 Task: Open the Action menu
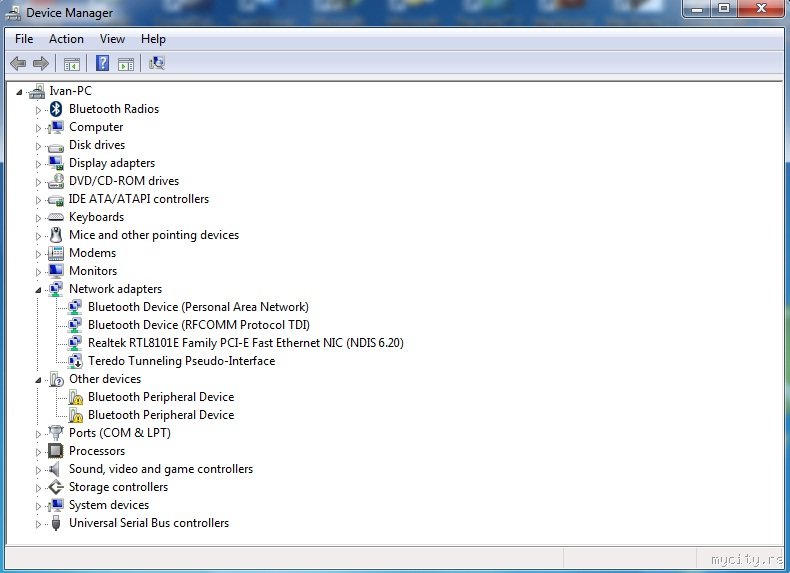[66, 39]
